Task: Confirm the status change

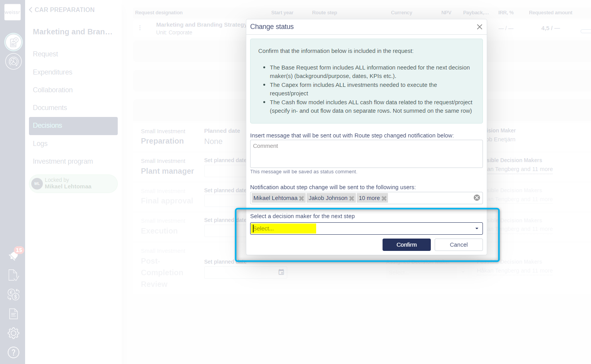Action: (406, 245)
